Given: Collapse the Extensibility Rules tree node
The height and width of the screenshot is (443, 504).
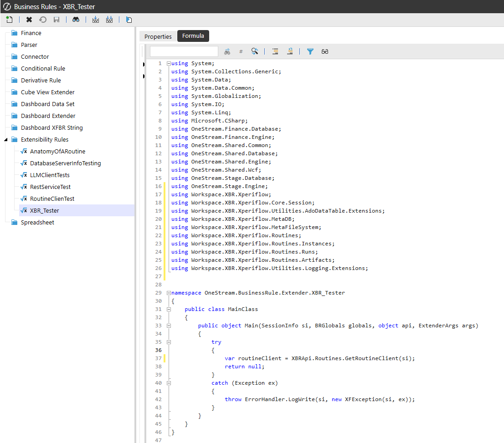Looking at the screenshot, I should pyautogui.click(x=6, y=140).
